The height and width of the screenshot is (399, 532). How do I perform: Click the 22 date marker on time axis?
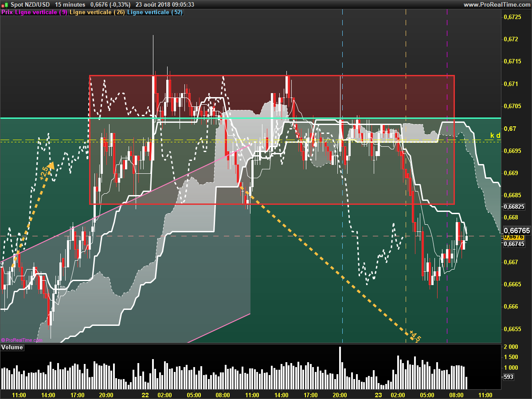click(x=145, y=395)
